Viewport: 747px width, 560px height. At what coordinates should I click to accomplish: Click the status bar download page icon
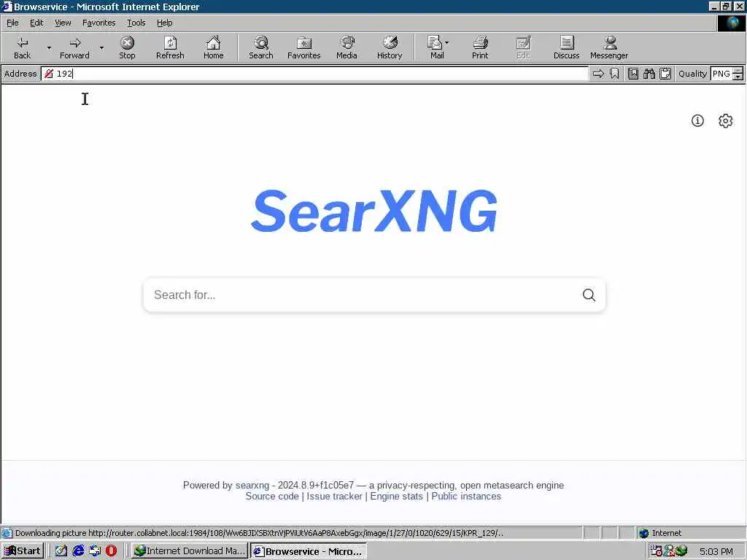pyautogui.click(x=7, y=533)
